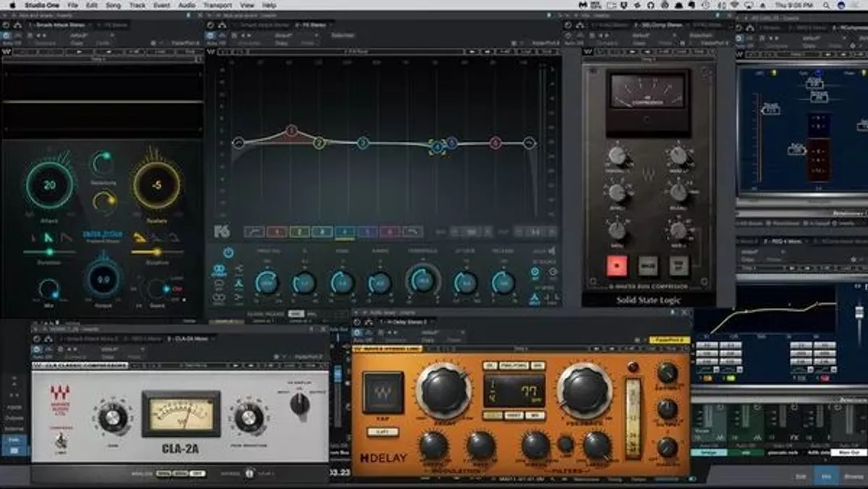Select band 4 on the F6 equalizer
This screenshot has height=489, width=868.
348,230
